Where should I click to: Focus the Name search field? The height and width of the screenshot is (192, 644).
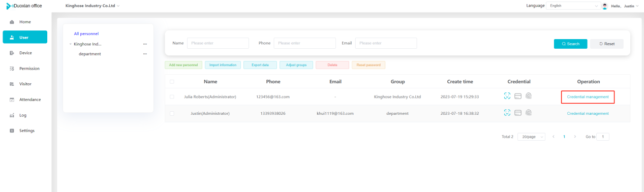tap(218, 43)
